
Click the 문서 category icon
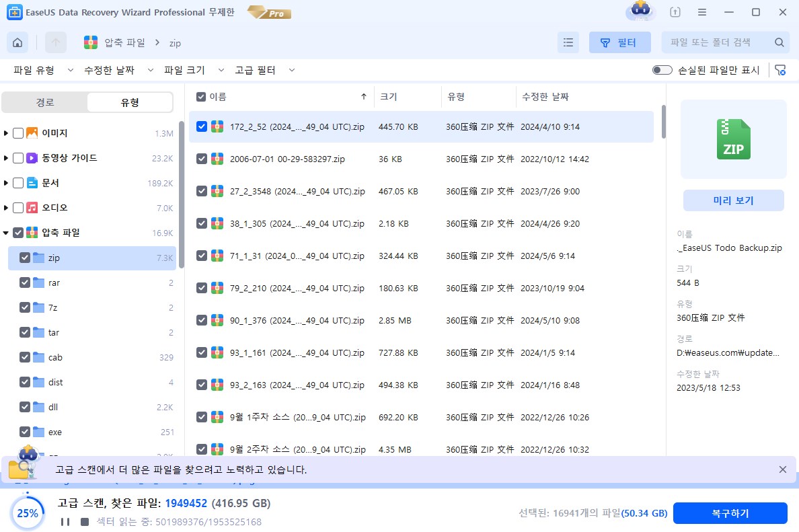(x=32, y=183)
